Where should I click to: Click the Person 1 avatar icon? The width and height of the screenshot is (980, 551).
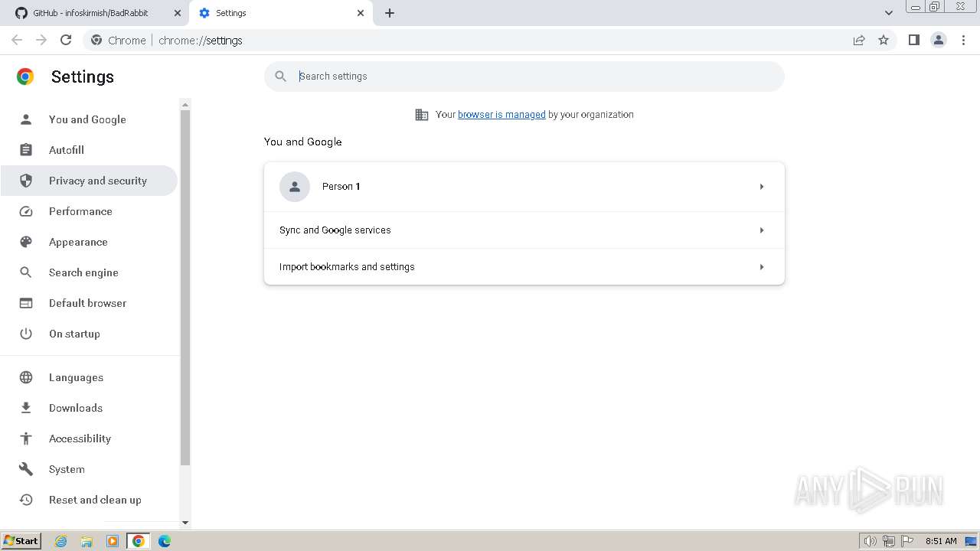coord(295,187)
